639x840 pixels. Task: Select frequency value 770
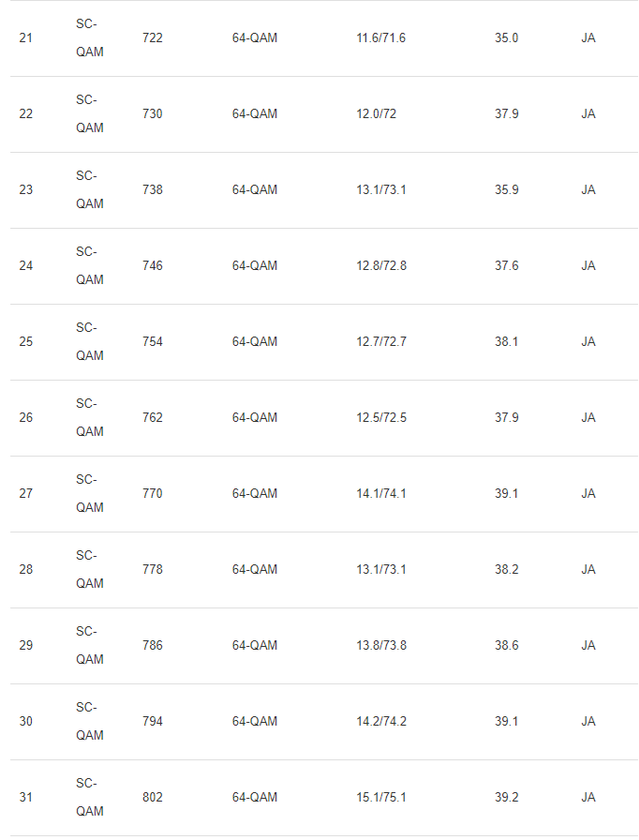point(152,494)
